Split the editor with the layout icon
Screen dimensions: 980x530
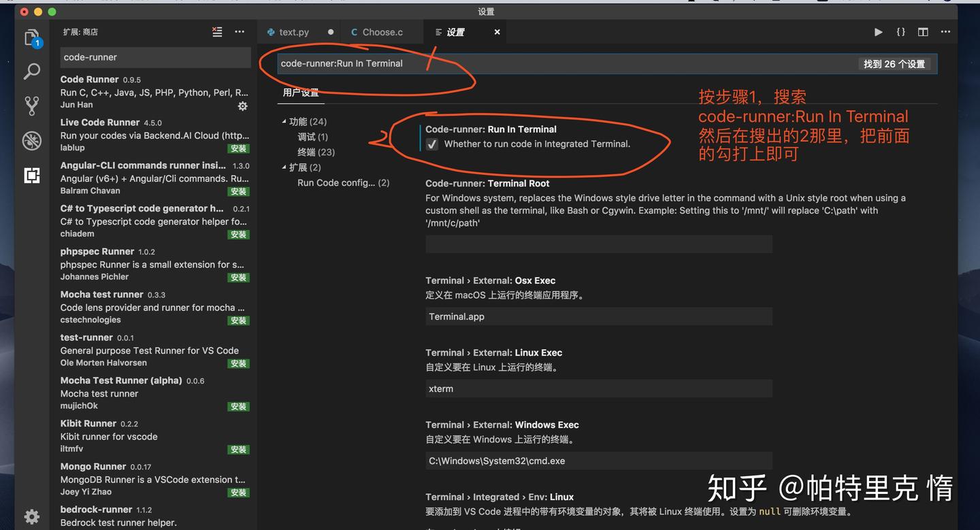(922, 31)
